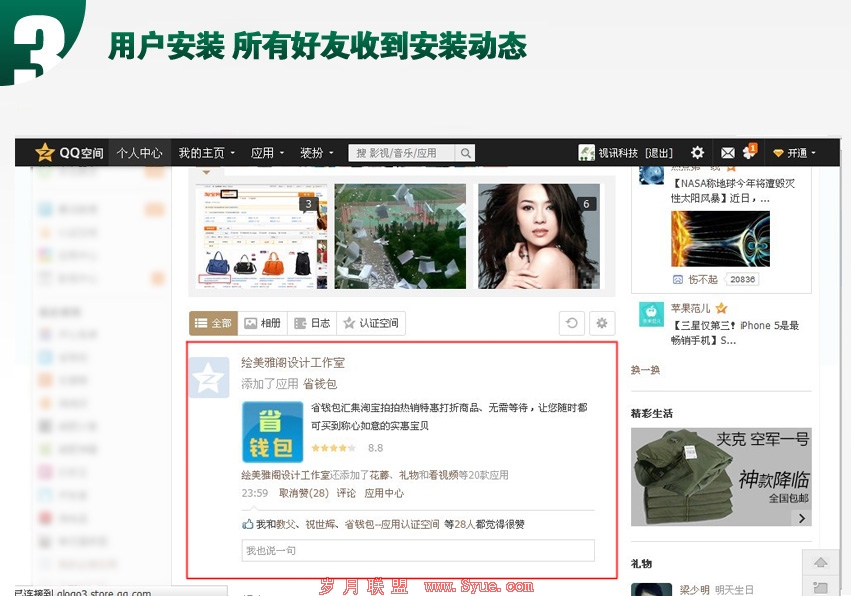Viewport: 851px width, 596px height.
Task: Open the NASA称地球今年将遭毁灭性太阳风暴 article text
Action: (733, 191)
